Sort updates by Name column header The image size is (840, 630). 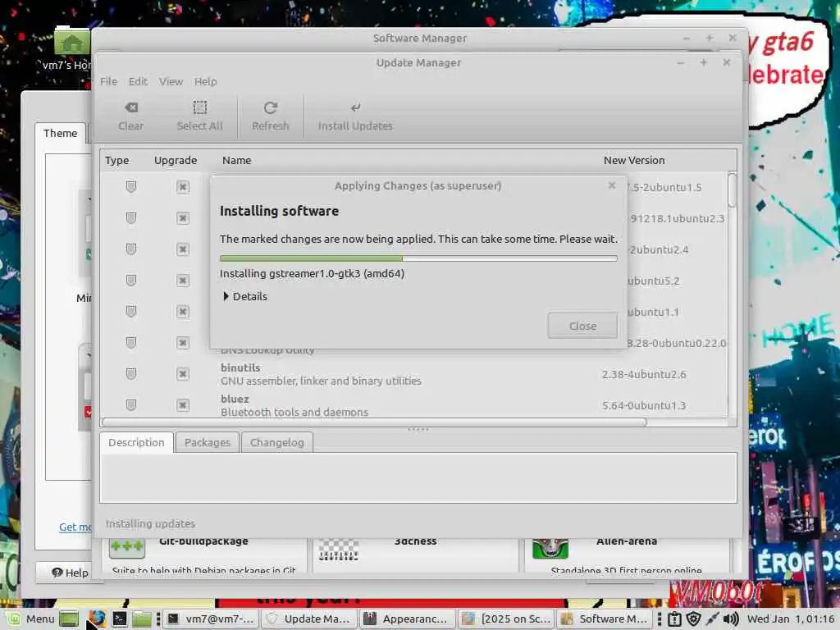[x=237, y=160]
